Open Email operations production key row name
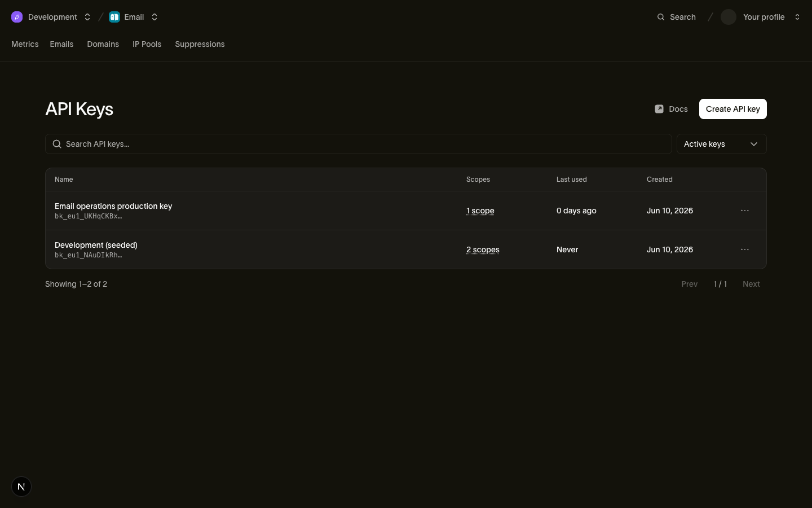 113,206
